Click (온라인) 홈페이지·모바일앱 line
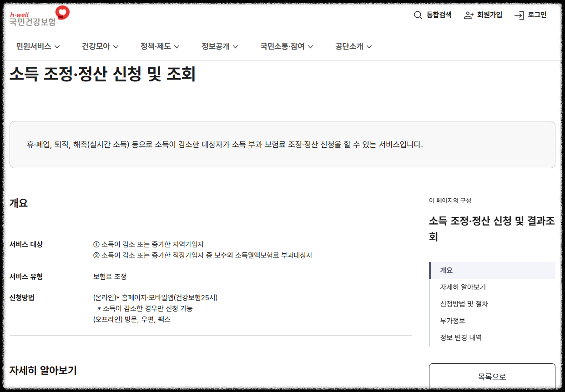565x392 pixels. coord(155,298)
